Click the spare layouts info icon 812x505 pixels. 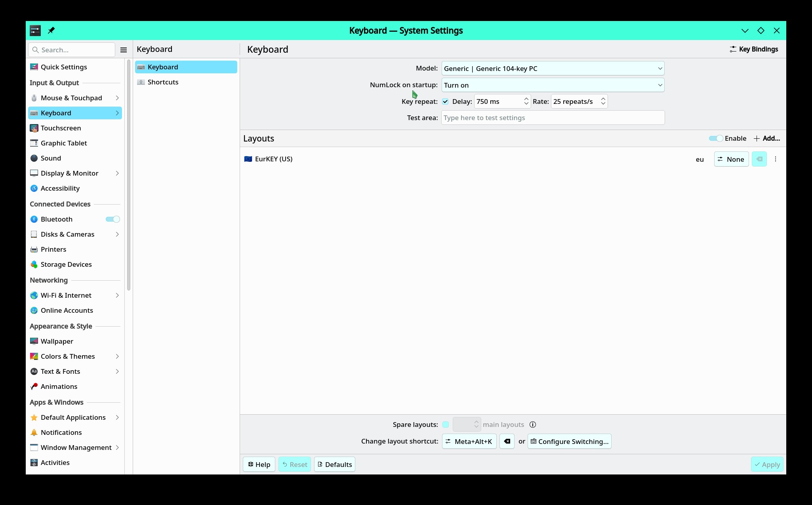click(x=533, y=425)
